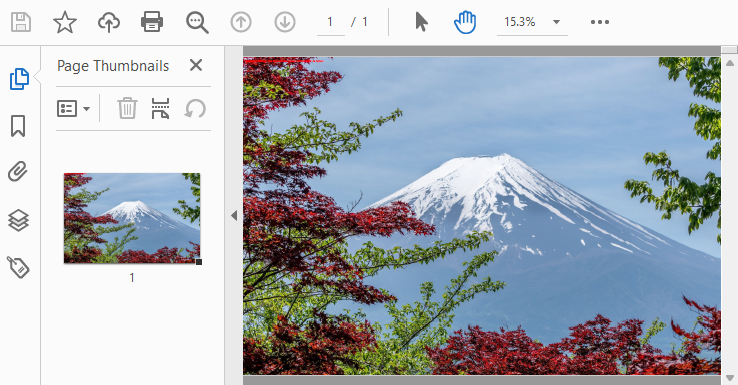Upload file using cloud arrow icon
This screenshot has height=385, width=738.
pyautogui.click(x=109, y=22)
